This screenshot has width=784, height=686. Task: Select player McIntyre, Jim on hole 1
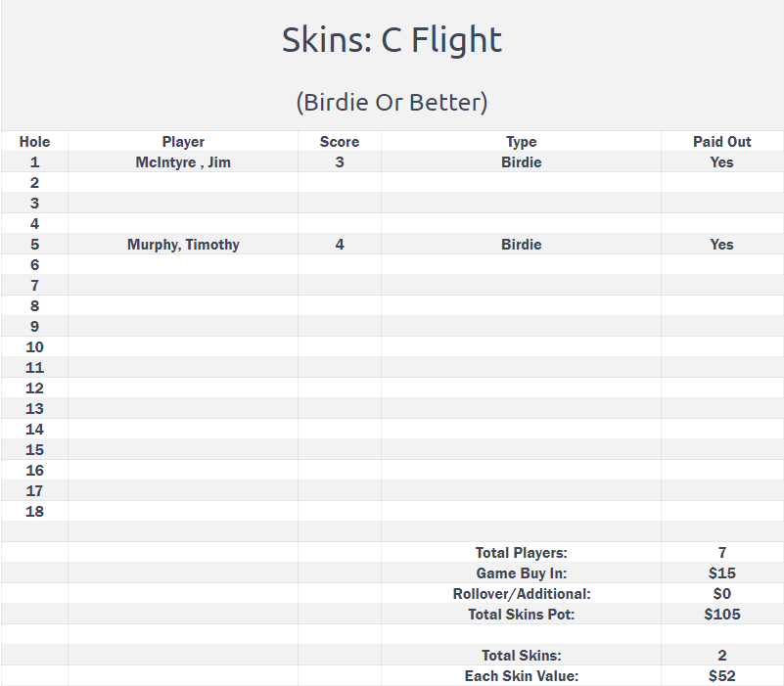click(x=183, y=162)
